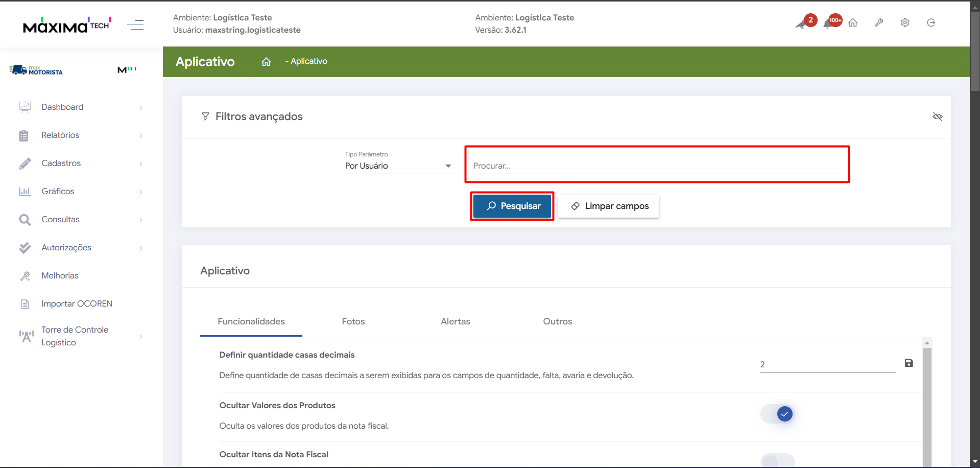Click breadcrumb home icon in green bar

point(266,62)
